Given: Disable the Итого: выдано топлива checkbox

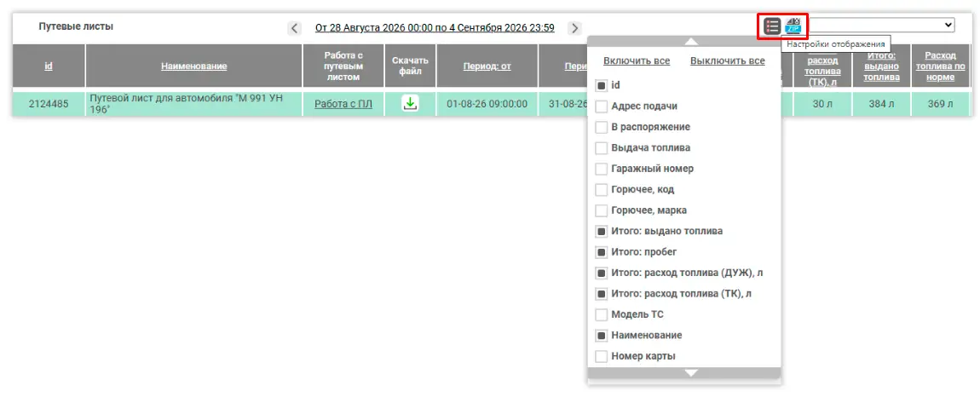Looking at the screenshot, I should pyautogui.click(x=602, y=232).
